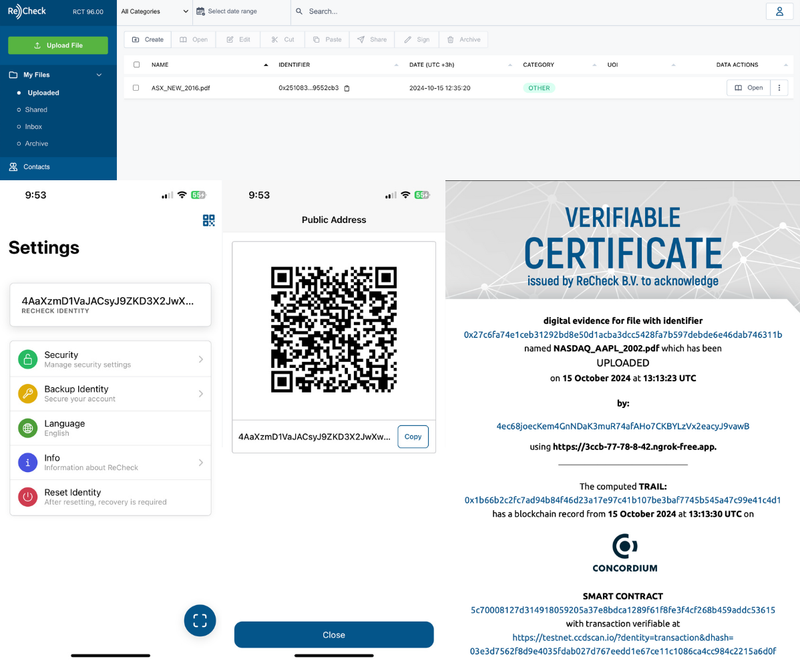Check the ASX_NEW_2016.pdf row checkbox
The image size is (800, 667).
[136, 88]
